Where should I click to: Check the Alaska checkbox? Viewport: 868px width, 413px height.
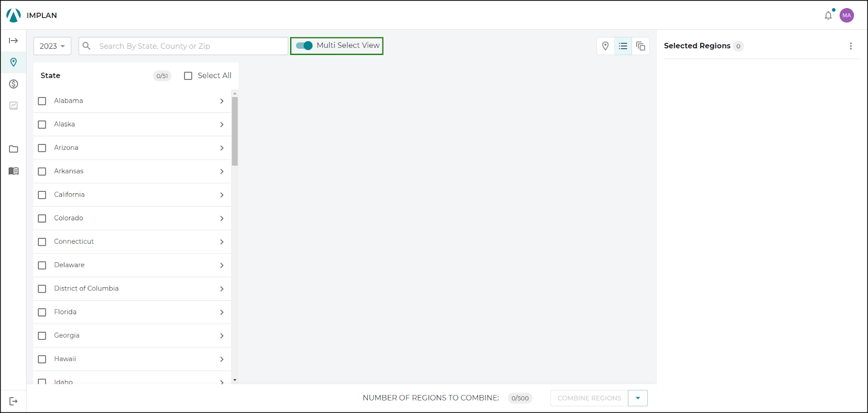tap(42, 124)
